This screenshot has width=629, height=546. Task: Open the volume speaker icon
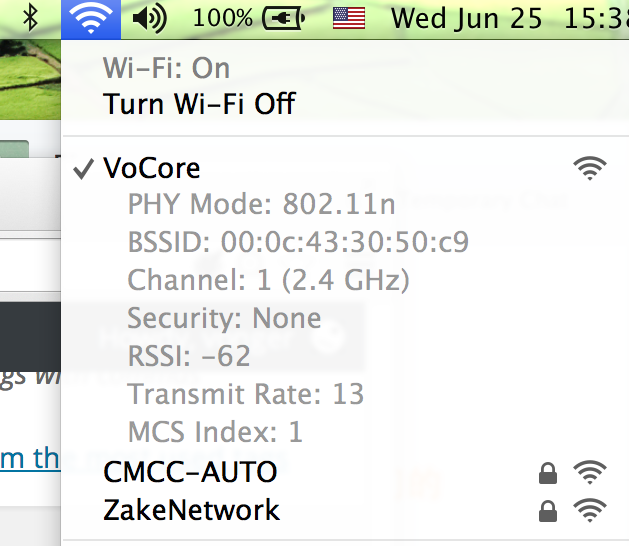tap(150, 18)
